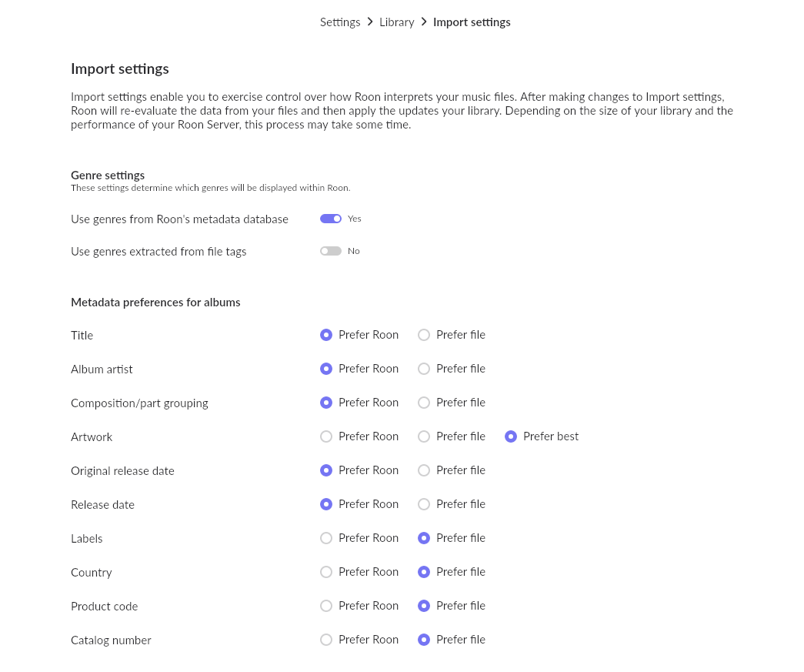Choose Prefer Roon for Country
The image size is (804, 672).
coord(326,572)
